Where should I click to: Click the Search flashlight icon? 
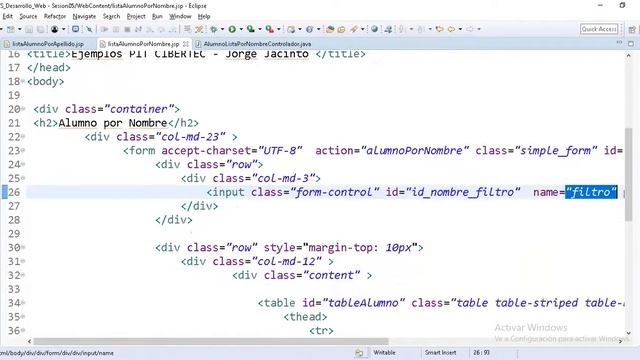(x=353, y=29)
